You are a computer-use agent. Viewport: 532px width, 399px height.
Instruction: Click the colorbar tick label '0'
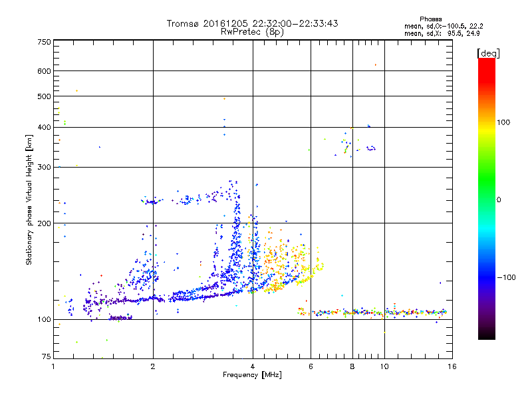click(499, 199)
